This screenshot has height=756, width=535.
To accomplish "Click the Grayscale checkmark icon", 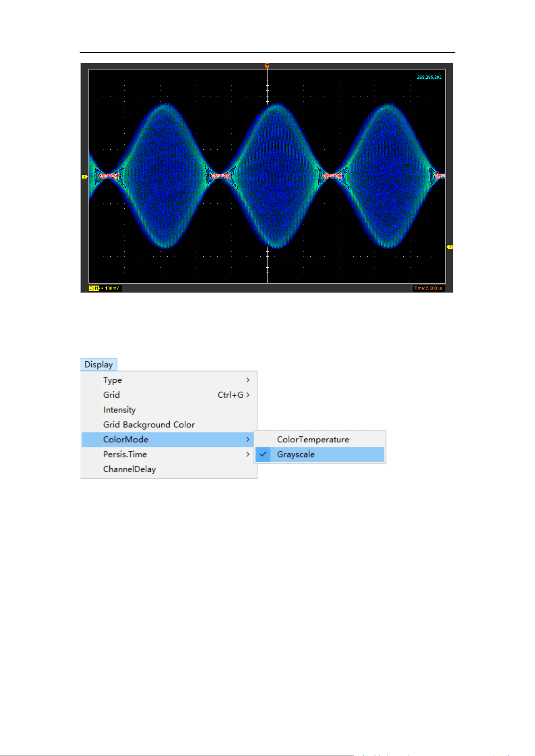I will (x=263, y=454).
